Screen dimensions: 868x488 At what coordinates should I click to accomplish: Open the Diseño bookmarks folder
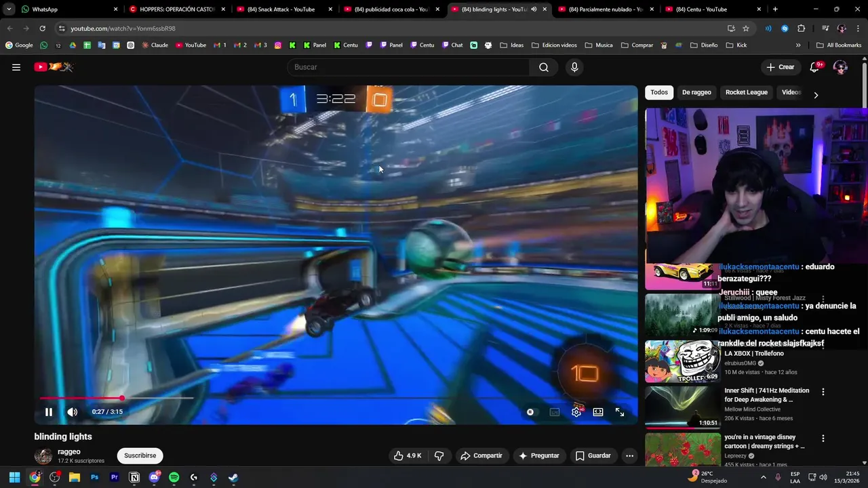coord(704,45)
